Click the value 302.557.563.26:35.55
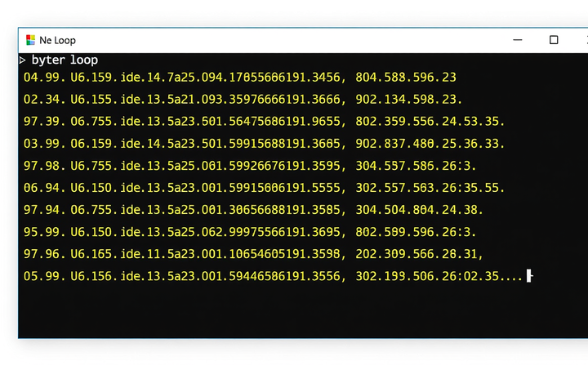 click(430, 188)
